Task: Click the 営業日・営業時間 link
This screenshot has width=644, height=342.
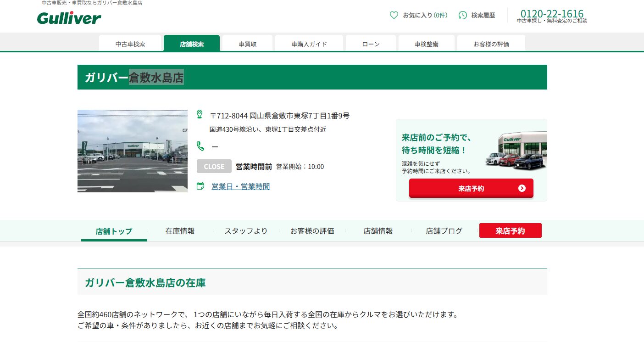Action: click(240, 186)
